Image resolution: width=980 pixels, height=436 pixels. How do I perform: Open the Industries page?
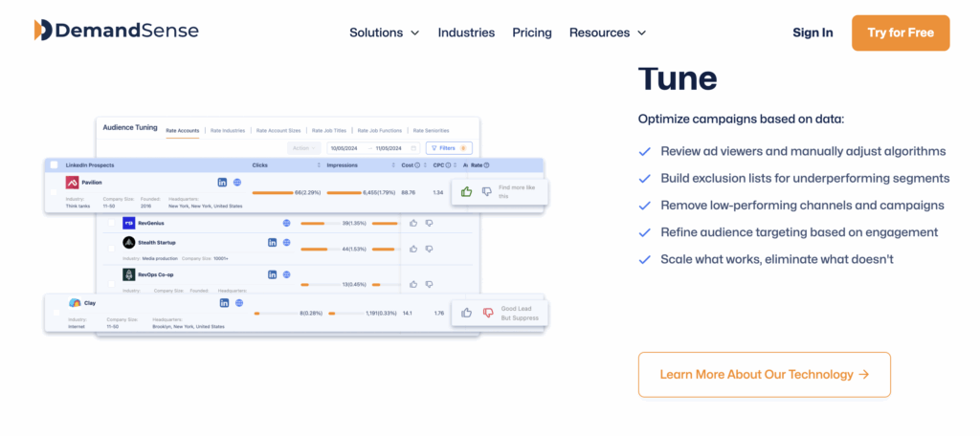466,33
